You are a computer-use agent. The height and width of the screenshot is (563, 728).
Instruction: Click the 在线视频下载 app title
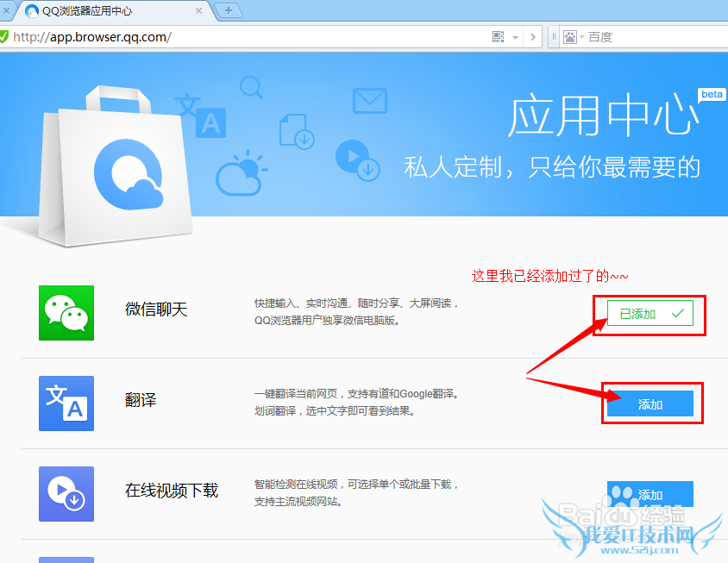[x=172, y=490]
